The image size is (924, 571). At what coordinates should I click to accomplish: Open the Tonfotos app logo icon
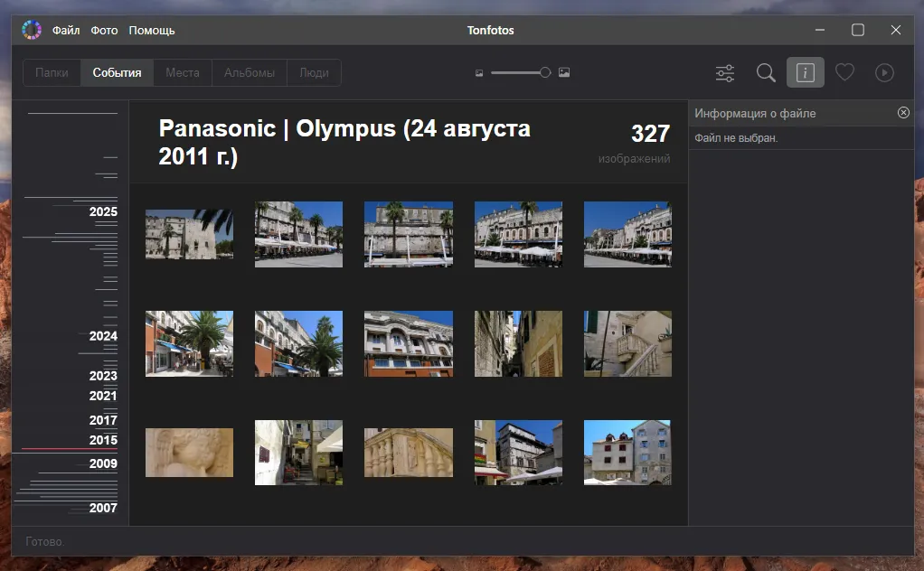[31, 29]
